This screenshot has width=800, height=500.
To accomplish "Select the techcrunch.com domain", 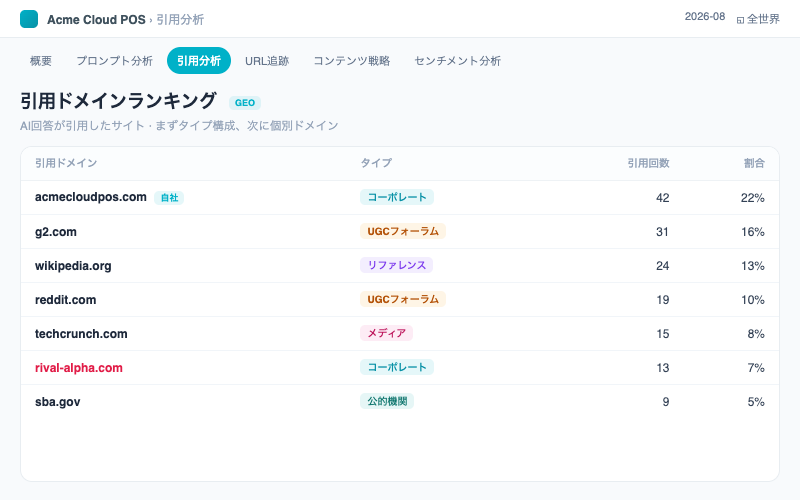I will 81,334.
